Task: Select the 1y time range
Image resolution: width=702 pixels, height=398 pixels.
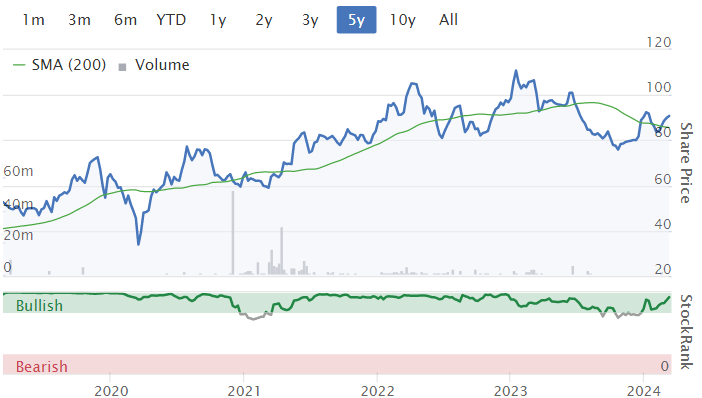Action: coord(218,20)
